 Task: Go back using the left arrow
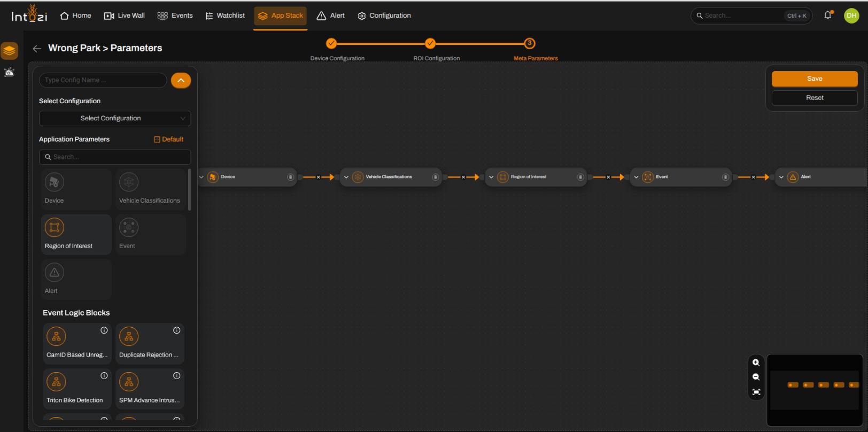tap(37, 49)
